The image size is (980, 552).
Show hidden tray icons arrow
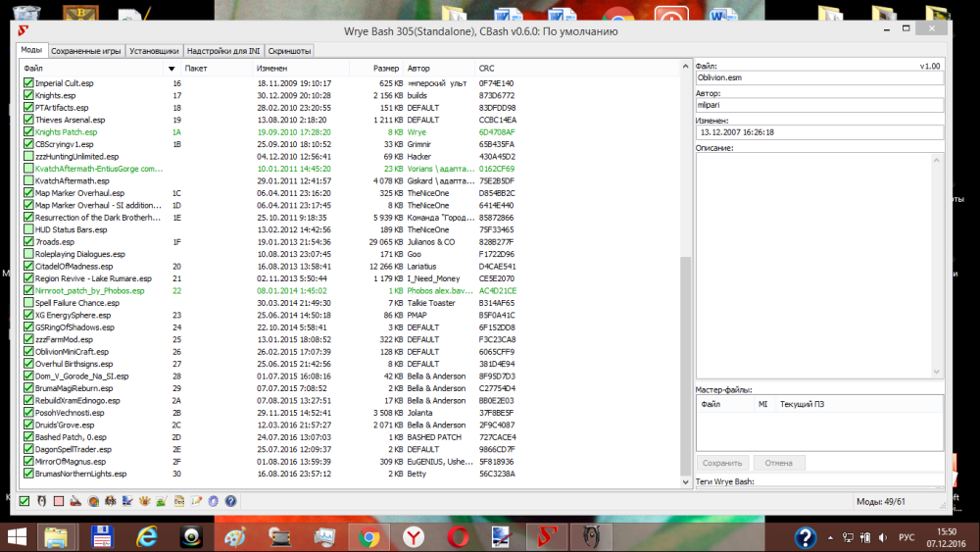(830, 537)
